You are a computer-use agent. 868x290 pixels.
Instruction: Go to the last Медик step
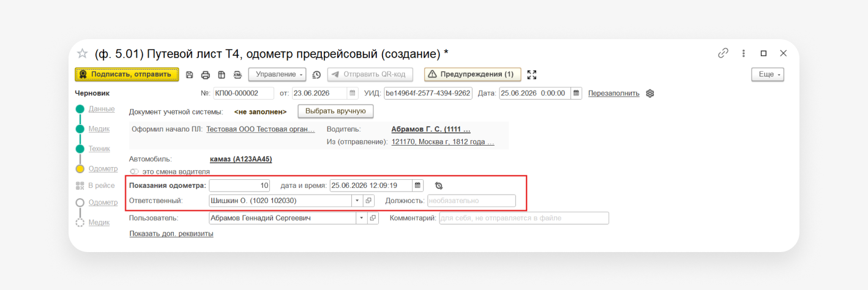(x=99, y=222)
